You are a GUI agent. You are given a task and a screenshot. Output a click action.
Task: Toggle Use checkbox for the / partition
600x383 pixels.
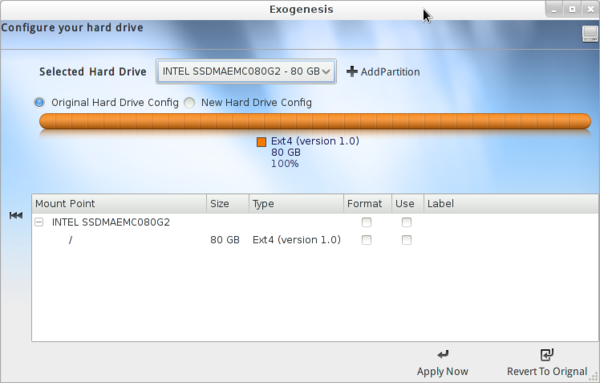(x=407, y=240)
